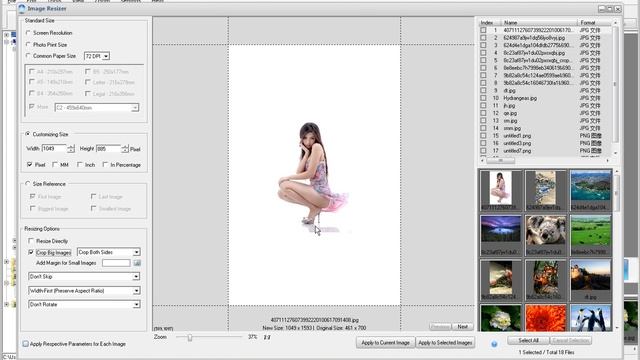Increase the Width value with up arrow

point(71,147)
